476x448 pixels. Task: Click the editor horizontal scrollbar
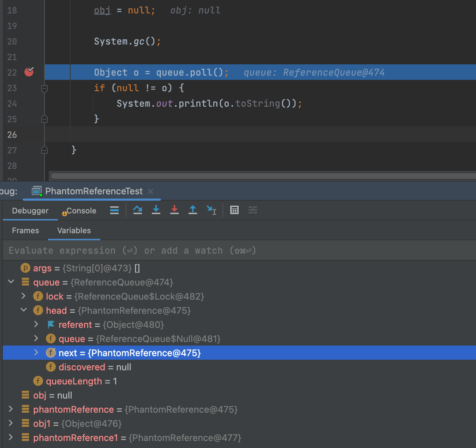coord(263,176)
